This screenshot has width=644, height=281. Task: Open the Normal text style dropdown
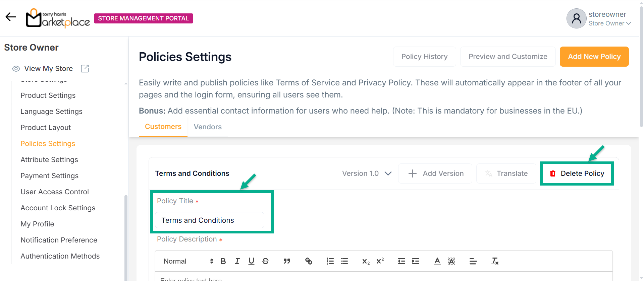pos(188,261)
